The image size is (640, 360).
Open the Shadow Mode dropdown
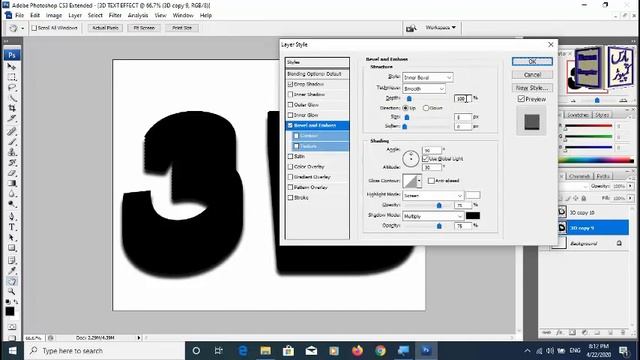pos(433,216)
